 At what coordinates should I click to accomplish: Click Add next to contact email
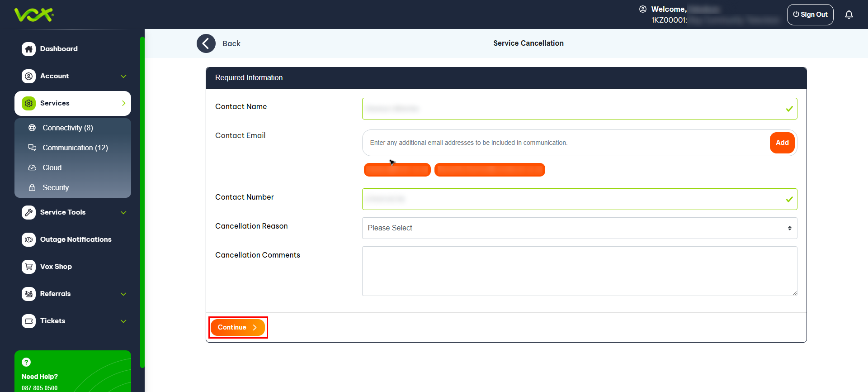(782, 143)
